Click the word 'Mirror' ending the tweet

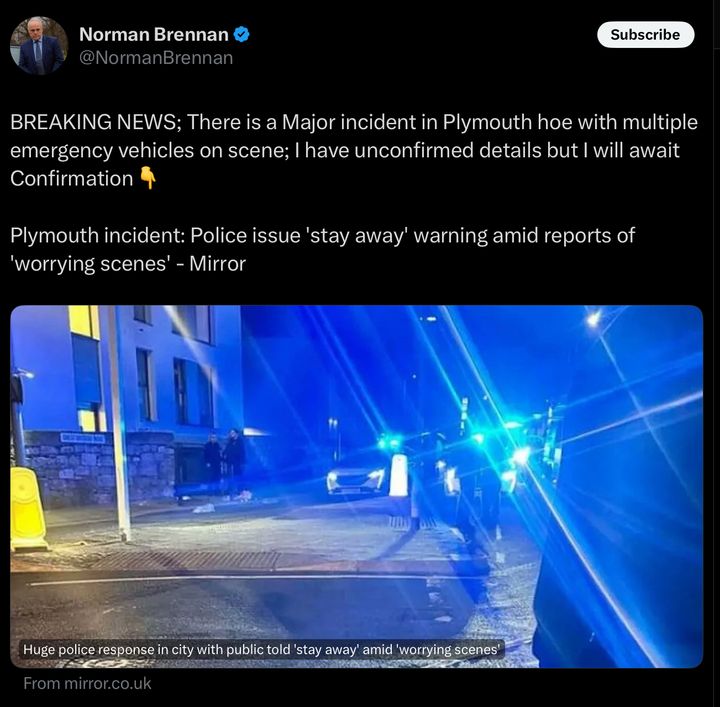pyautogui.click(x=218, y=264)
